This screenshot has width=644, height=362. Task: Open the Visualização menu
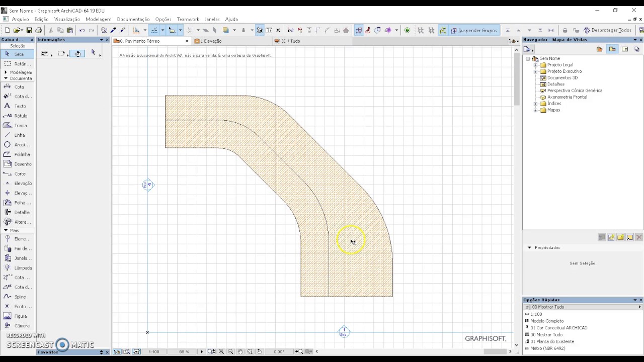pos(67,19)
